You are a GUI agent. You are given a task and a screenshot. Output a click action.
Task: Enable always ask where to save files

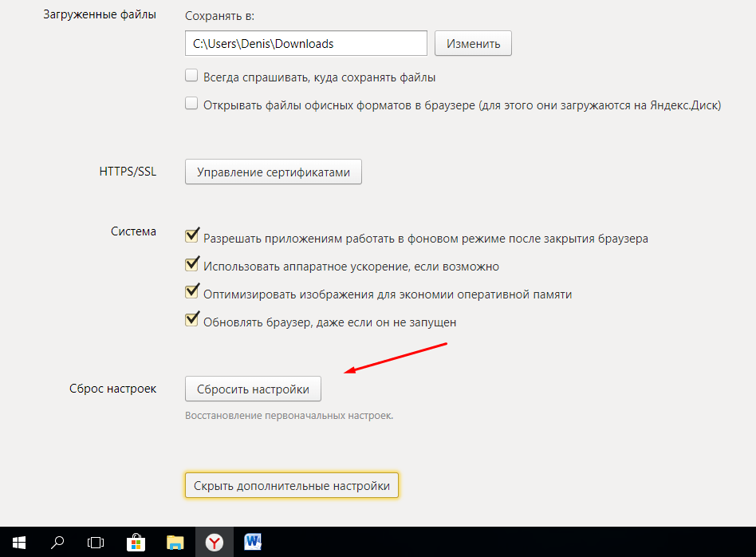[191, 76]
